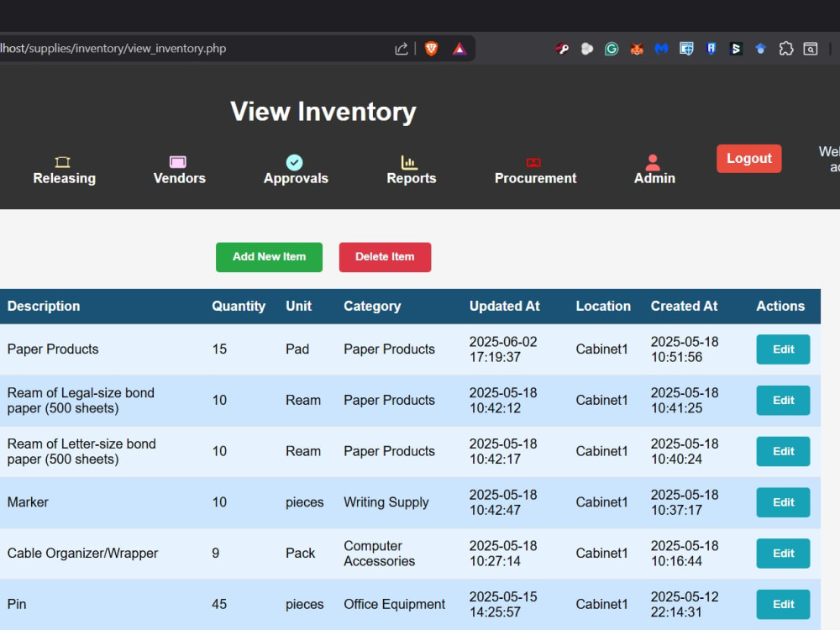Click the quantity 9 cell
The width and height of the screenshot is (840, 630).
215,554
